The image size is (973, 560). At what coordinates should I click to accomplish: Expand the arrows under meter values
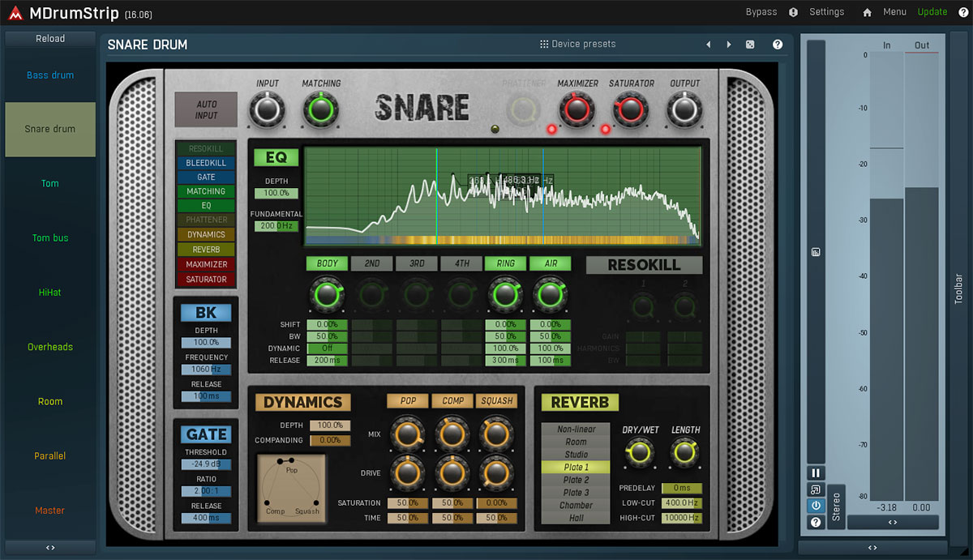893,522
